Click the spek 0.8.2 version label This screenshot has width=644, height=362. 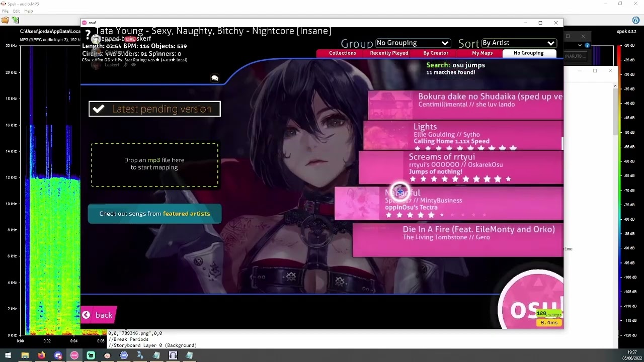coord(627,31)
